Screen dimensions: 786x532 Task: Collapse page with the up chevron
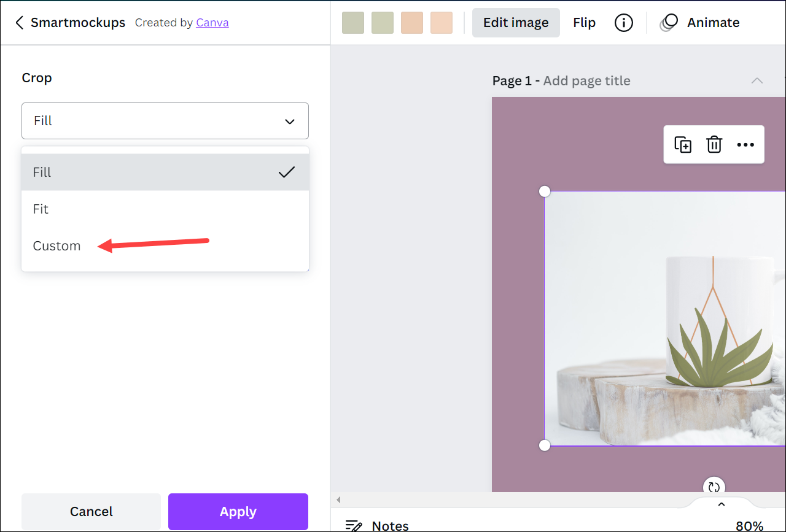coord(757,80)
